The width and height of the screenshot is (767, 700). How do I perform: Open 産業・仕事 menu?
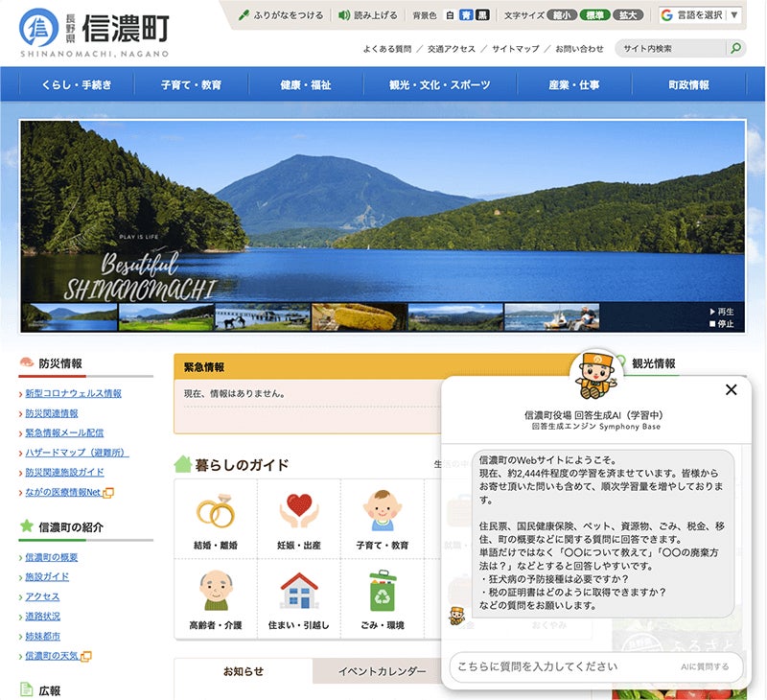pyautogui.click(x=573, y=84)
